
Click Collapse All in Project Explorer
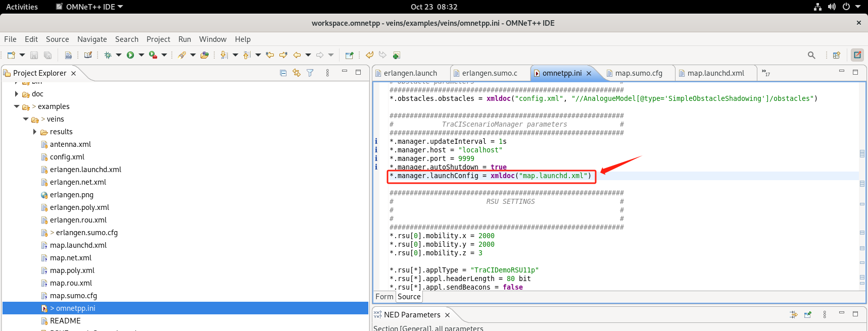click(x=283, y=73)
